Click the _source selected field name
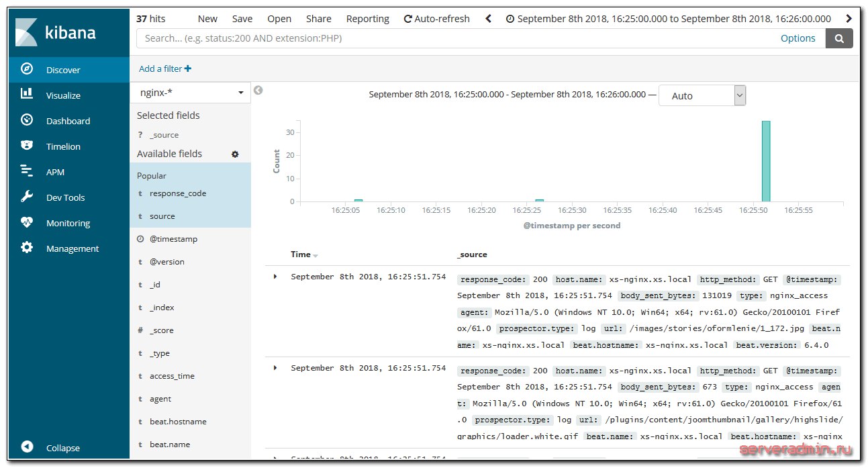Image resolution: width=868 pixels, height=468 pixels. 164,135
